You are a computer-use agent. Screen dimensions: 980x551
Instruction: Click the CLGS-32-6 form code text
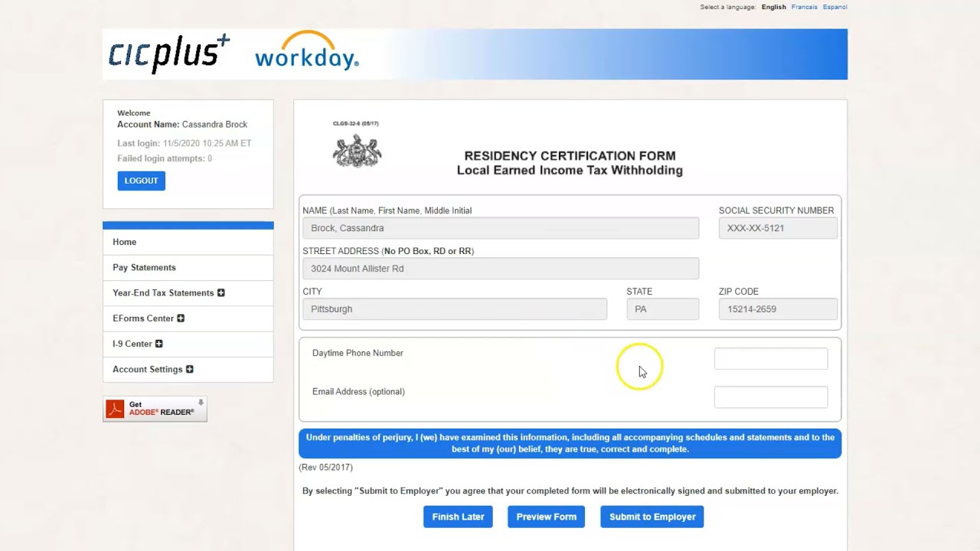click(x=355, y=123)
